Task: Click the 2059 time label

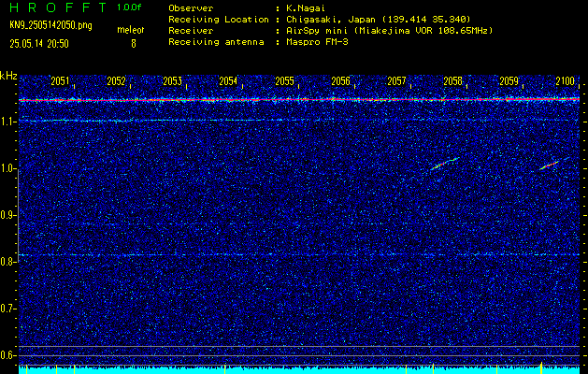Action: click(509, 81)
